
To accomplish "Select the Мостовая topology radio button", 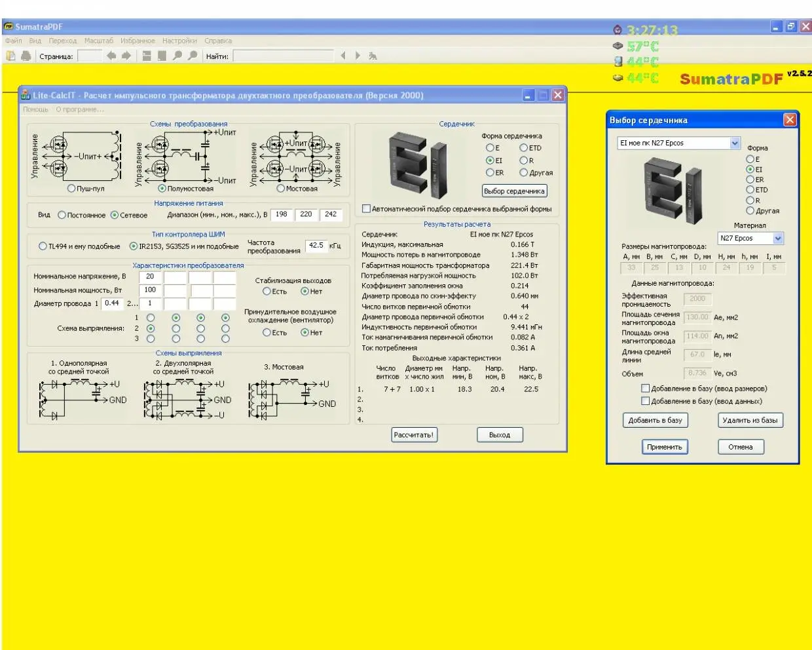I will [280, 189].
